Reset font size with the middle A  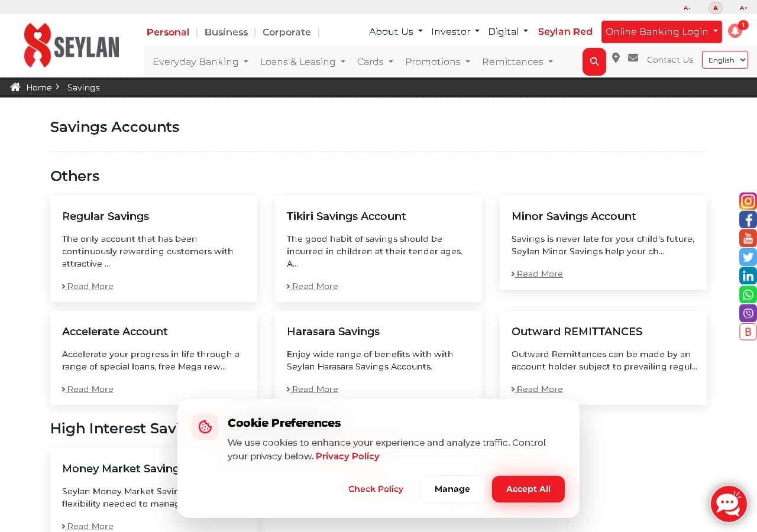point(716,8)
